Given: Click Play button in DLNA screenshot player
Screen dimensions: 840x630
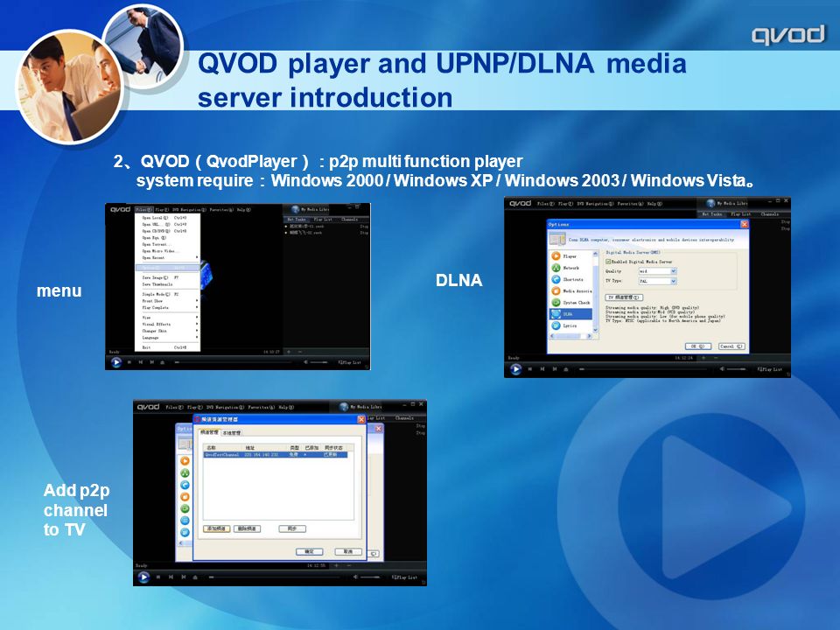Looking at the screenshot, I should 516,369.
